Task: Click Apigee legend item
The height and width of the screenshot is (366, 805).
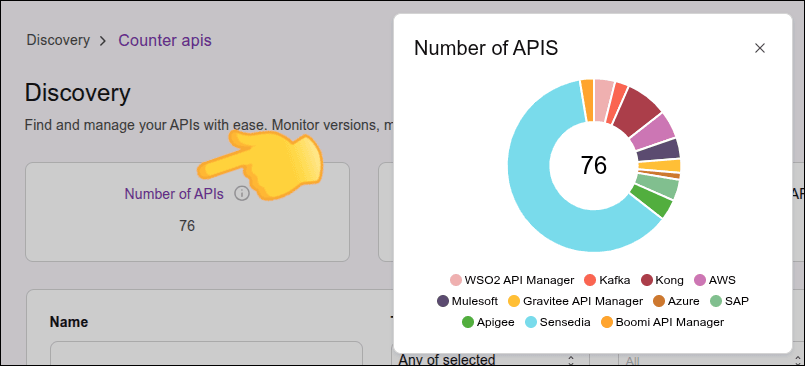Action: pyautogui.click(x=488, y=322)
